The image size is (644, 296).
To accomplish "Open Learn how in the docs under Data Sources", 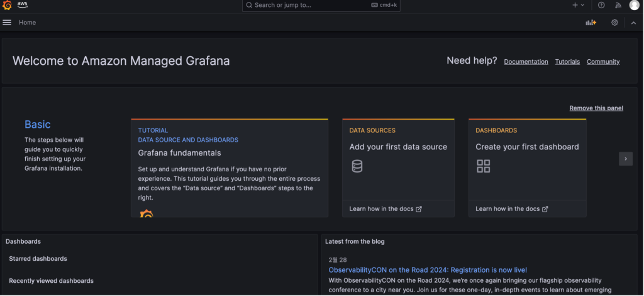I will click(x=386, y=209).
